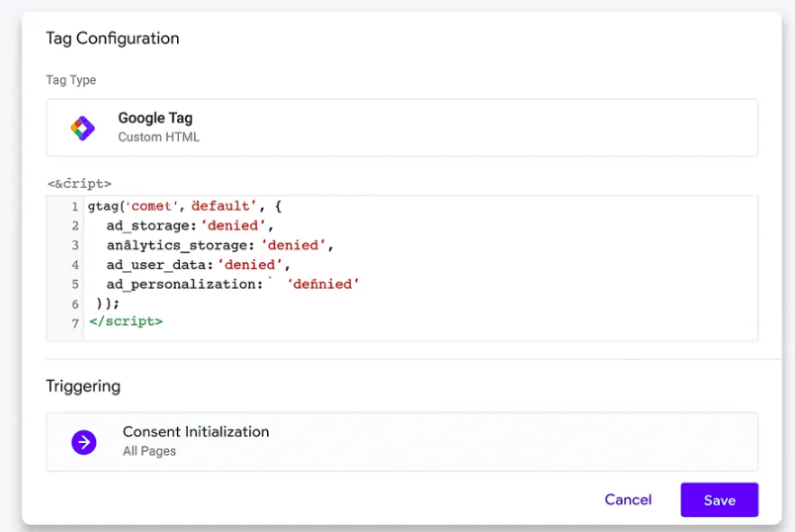
Task: Click the opening script tag text above editor
Action: (x=79, y=183)
